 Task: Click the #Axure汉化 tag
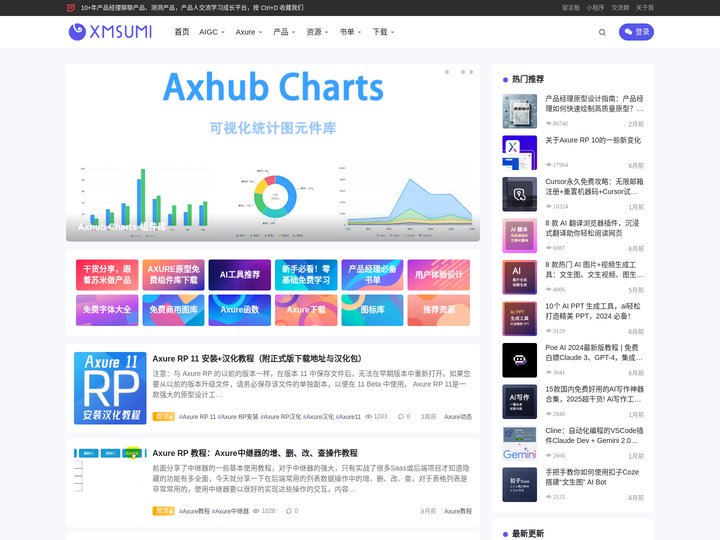coord(318,416)
